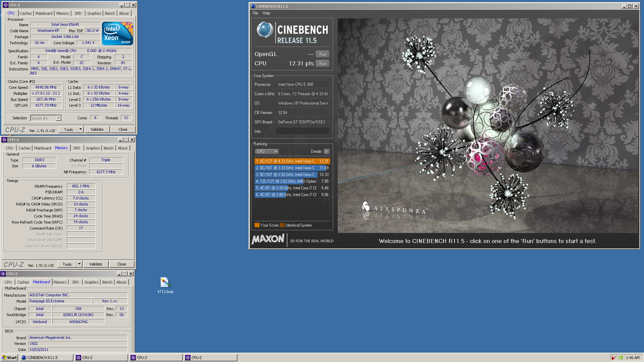The height and width of the screenshot is (362, 644).
Task: Click the MAXON logo
Action: click(x=268, y=239)
